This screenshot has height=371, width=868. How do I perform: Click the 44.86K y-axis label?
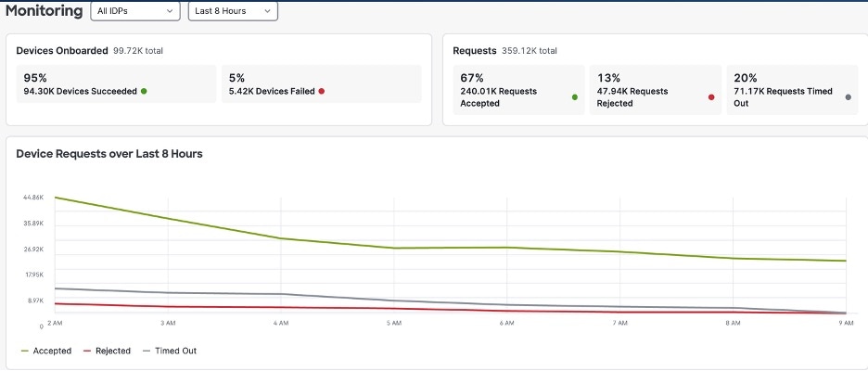(33, 198)
